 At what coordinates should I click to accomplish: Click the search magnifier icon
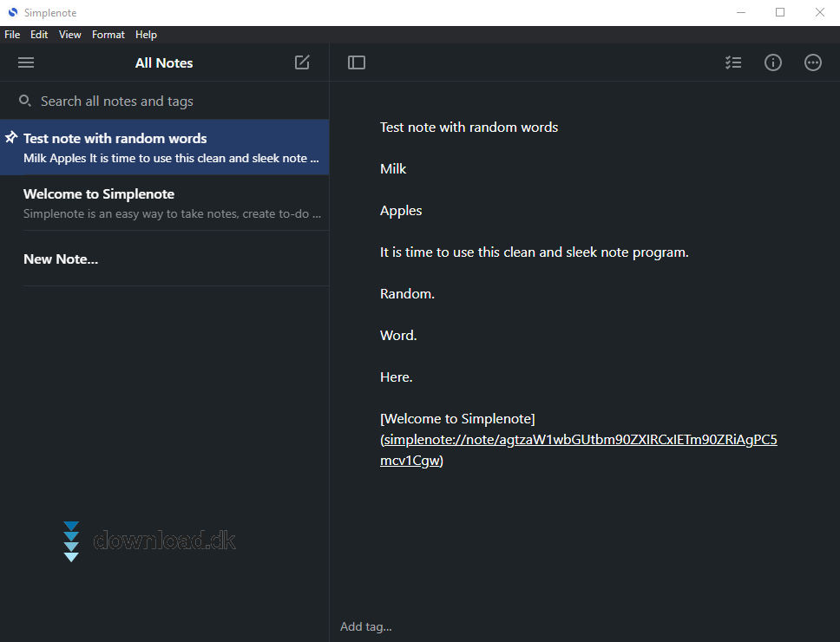click(x=25, y=101)
